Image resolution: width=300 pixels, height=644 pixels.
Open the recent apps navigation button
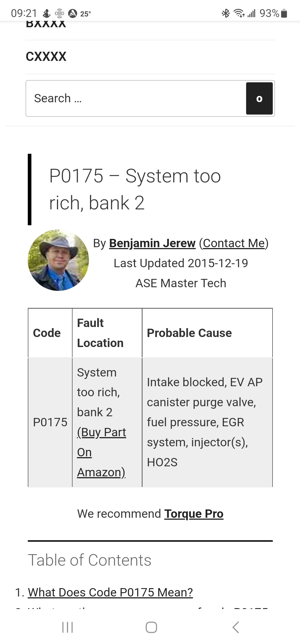pos(67,627)
